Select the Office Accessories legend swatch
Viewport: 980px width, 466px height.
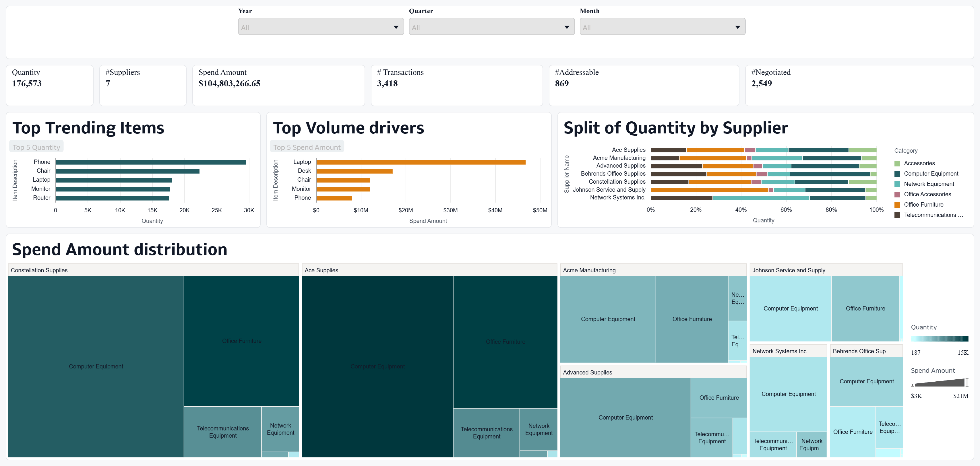click(x=897, y=194)
